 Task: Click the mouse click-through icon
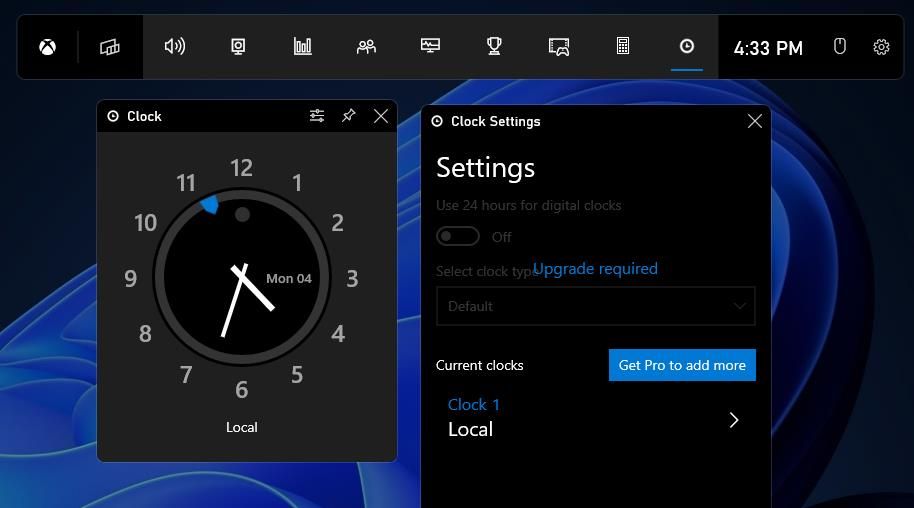click(839, 46)
